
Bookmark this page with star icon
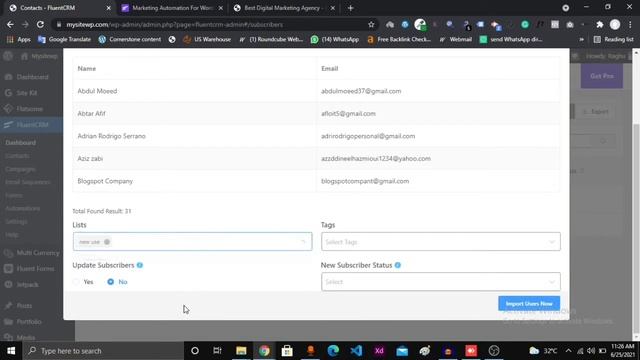(371, 24)
